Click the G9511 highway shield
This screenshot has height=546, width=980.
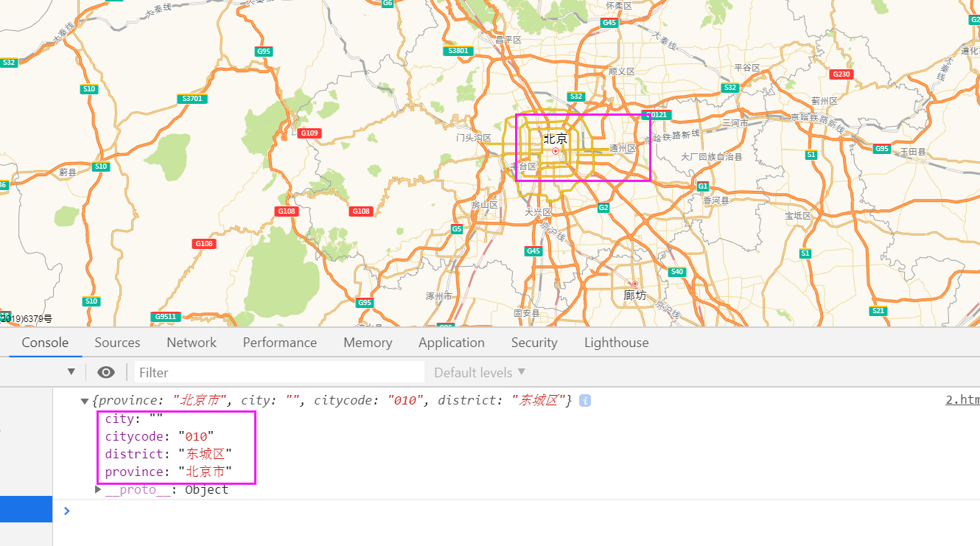click(x=166, y=317)
